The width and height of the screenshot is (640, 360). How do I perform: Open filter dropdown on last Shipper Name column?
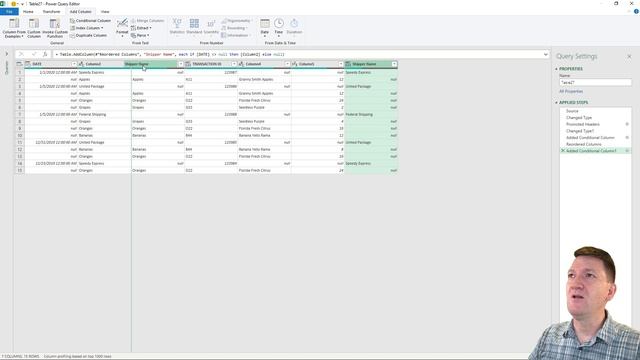(x=394, y=64)
